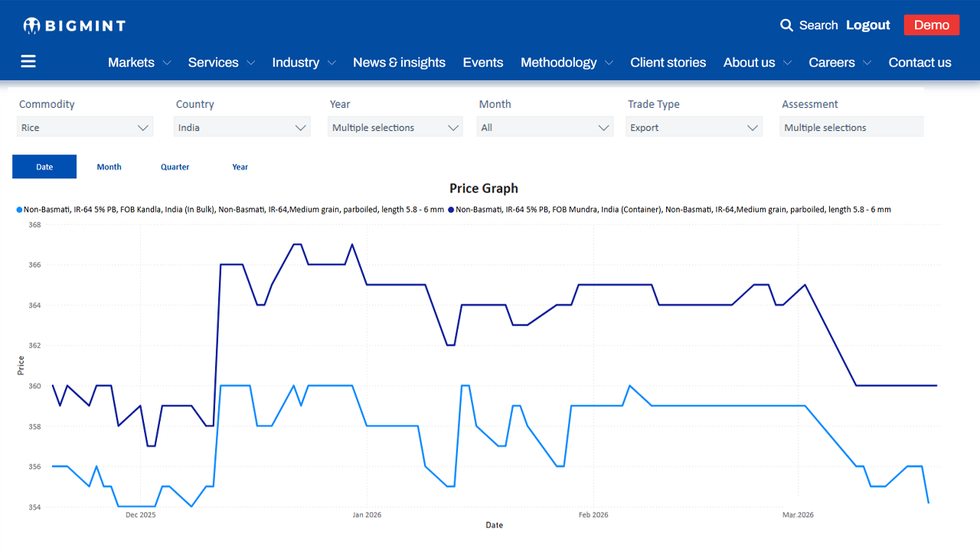
Task: Select the Year view tab
Action: pos(240,167)
